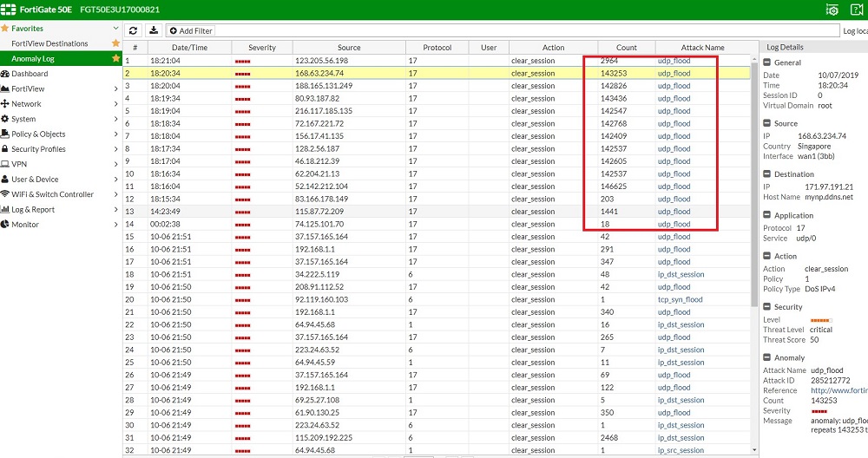Screen dimensions: 868x458
Task: Click count value 146625
Action: pos(614,186)
